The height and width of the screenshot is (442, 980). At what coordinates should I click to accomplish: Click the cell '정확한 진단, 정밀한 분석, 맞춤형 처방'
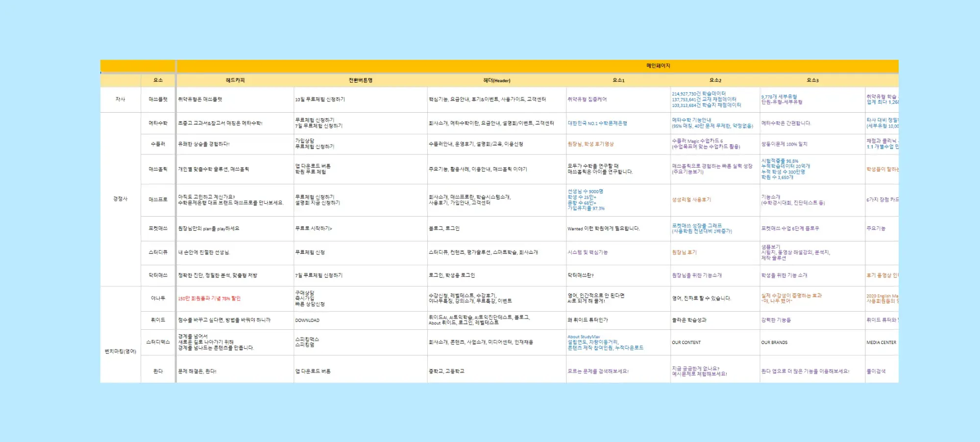point(235,275)
